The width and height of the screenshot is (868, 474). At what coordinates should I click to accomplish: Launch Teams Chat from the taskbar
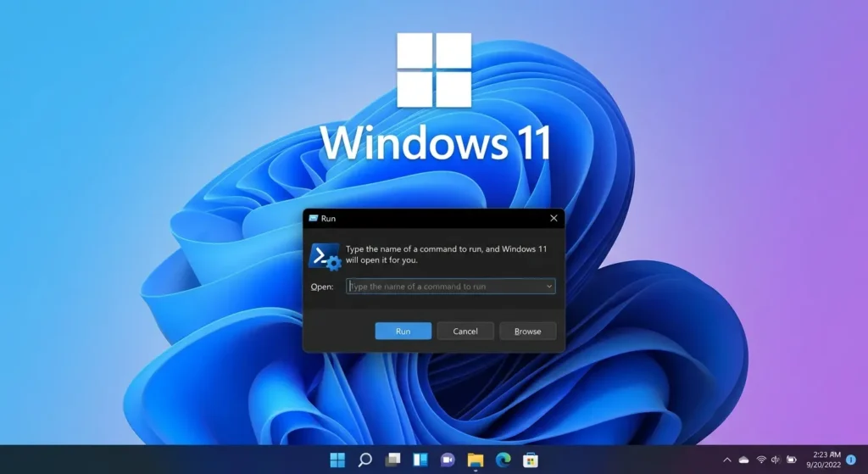[448, 460]
